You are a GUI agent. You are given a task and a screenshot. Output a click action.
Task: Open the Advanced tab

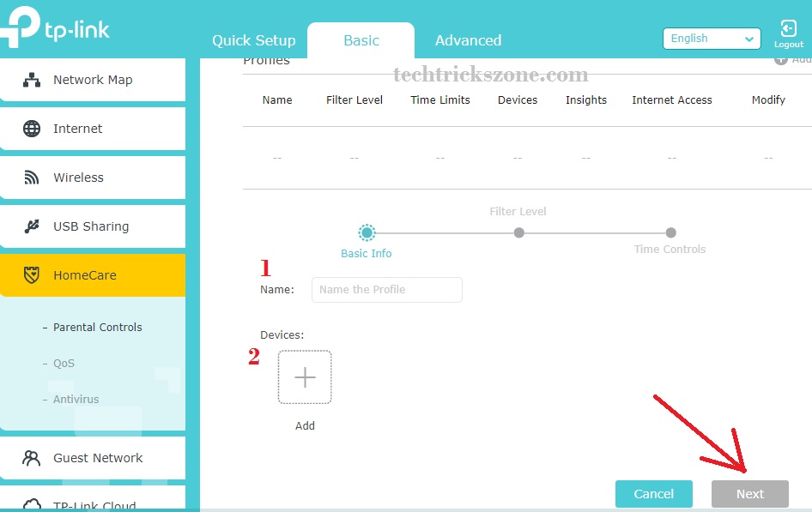point(468,40)
